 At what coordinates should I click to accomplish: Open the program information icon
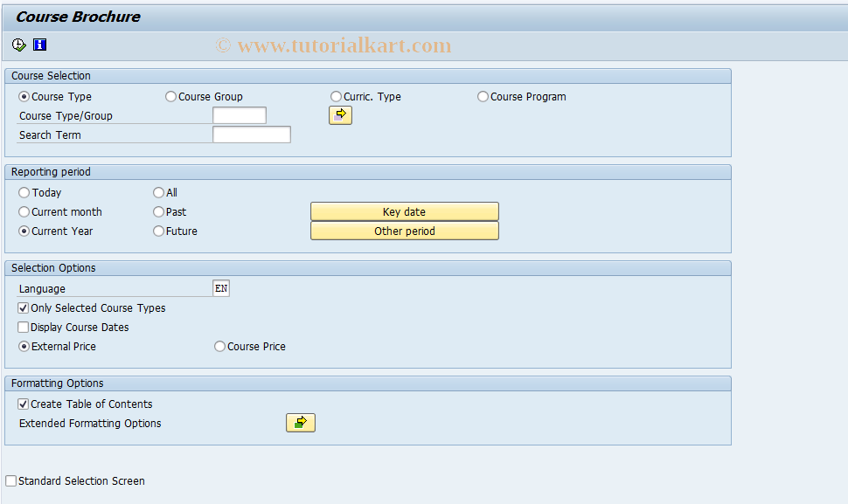tap(39, 45)
